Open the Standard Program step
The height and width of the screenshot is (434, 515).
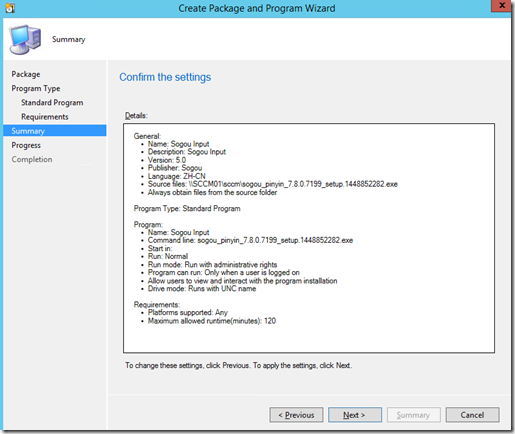pos(52,103)
